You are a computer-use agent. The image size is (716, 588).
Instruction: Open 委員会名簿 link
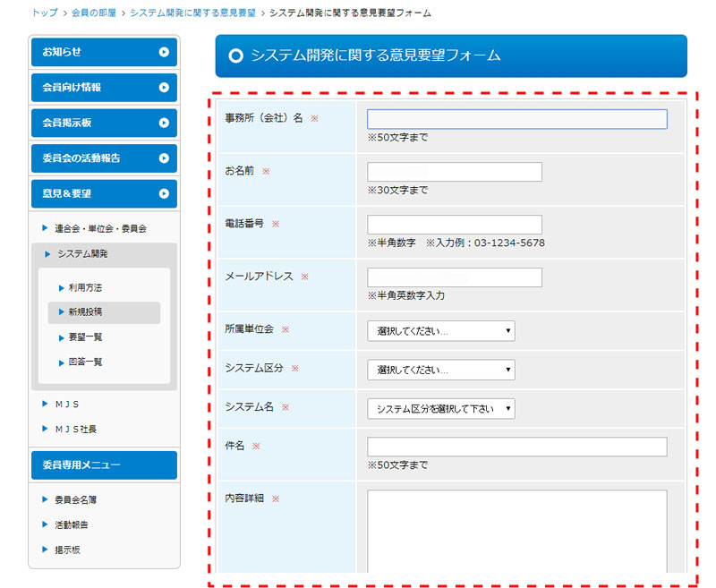(75, 500)
